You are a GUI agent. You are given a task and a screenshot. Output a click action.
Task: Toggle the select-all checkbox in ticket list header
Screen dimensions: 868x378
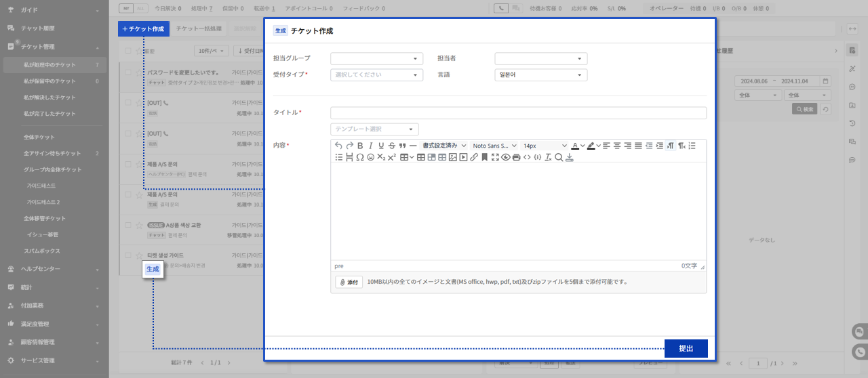click(128, 51)
